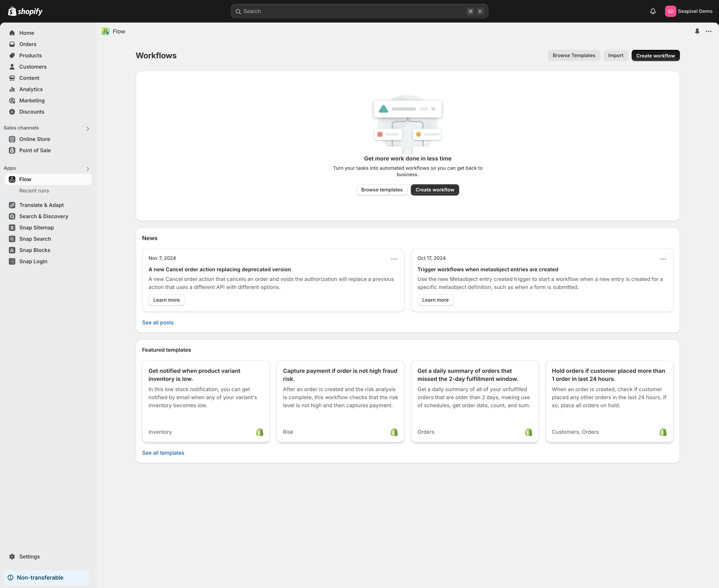
Task: Follow the See all templates link
Action: (x=163, y=453)
